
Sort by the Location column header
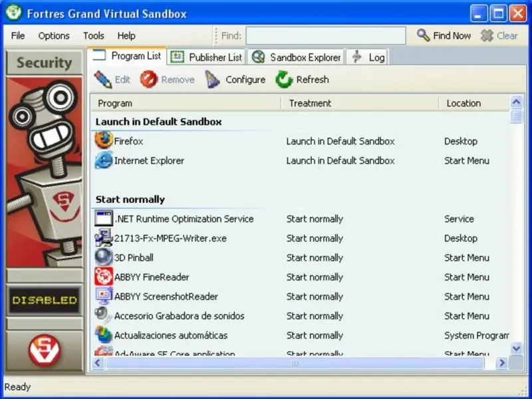tap(474, 103)
